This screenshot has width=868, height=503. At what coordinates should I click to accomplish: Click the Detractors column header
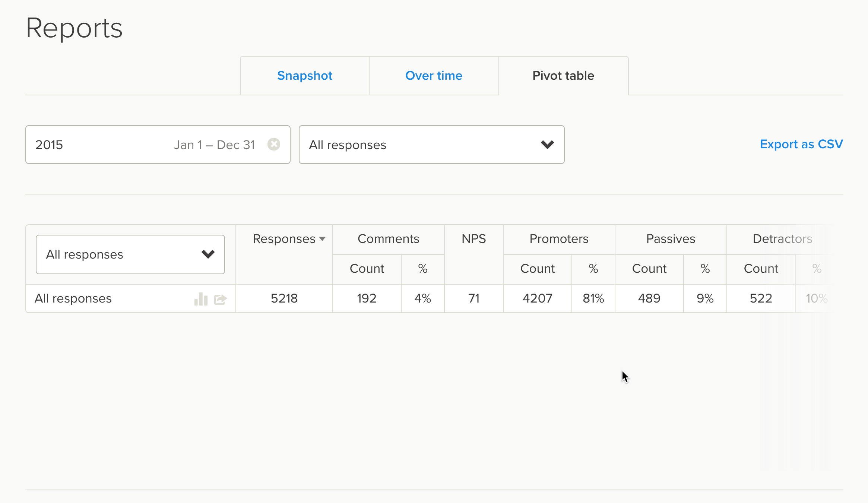(x=782, y=239)
